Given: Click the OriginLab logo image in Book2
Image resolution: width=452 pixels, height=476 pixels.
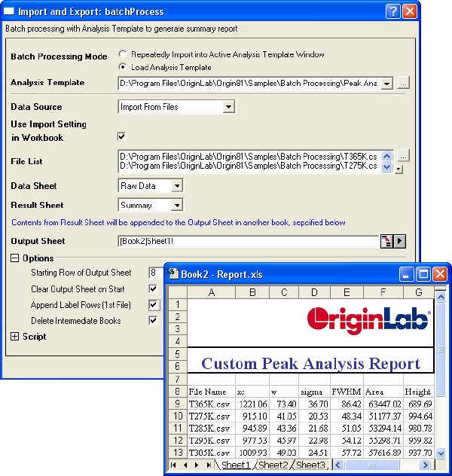Looking at the screenshot, I should (369, 320).
